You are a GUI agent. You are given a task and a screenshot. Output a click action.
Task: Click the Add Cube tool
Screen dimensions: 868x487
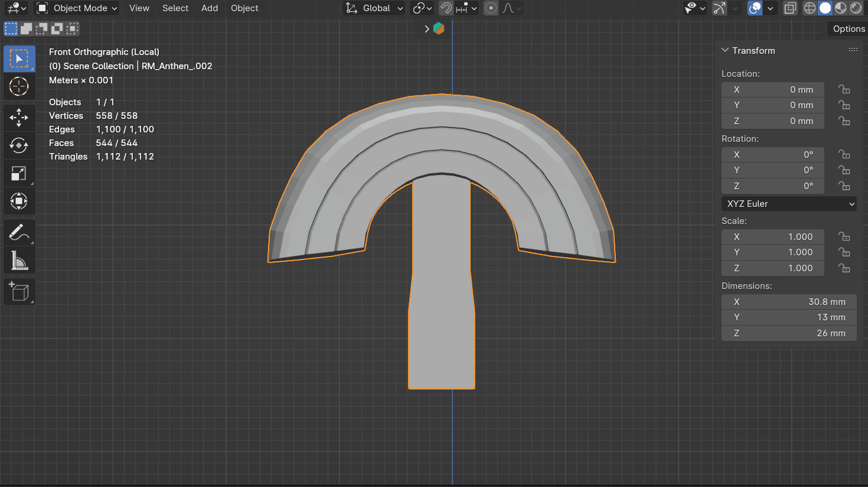click(x=19, y=291)
